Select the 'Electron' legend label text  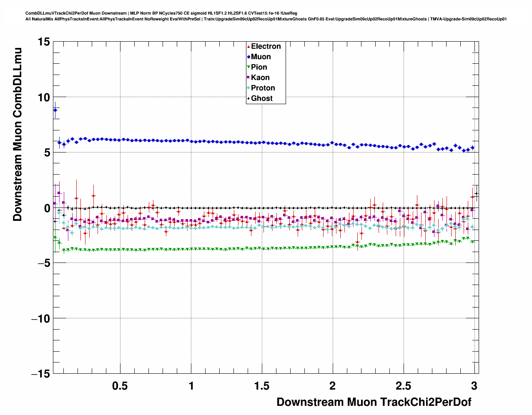point(266,47)
